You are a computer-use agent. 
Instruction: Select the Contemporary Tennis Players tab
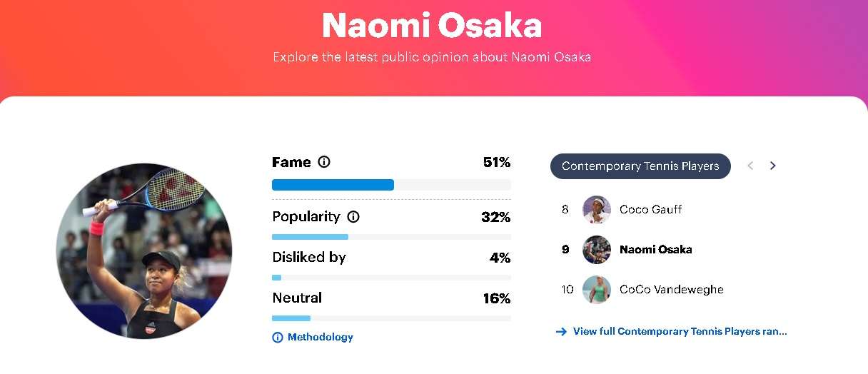[x=640, y=166]
